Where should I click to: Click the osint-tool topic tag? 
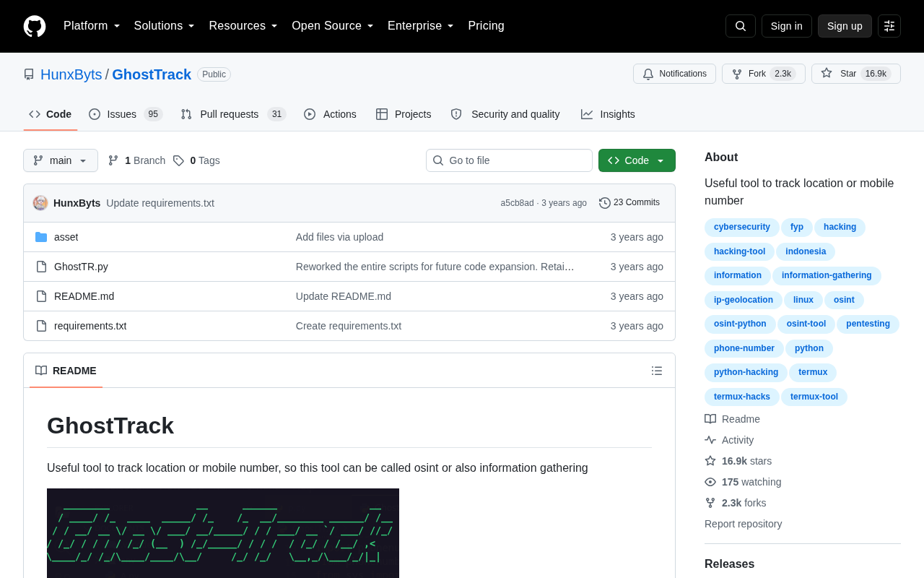806,324
